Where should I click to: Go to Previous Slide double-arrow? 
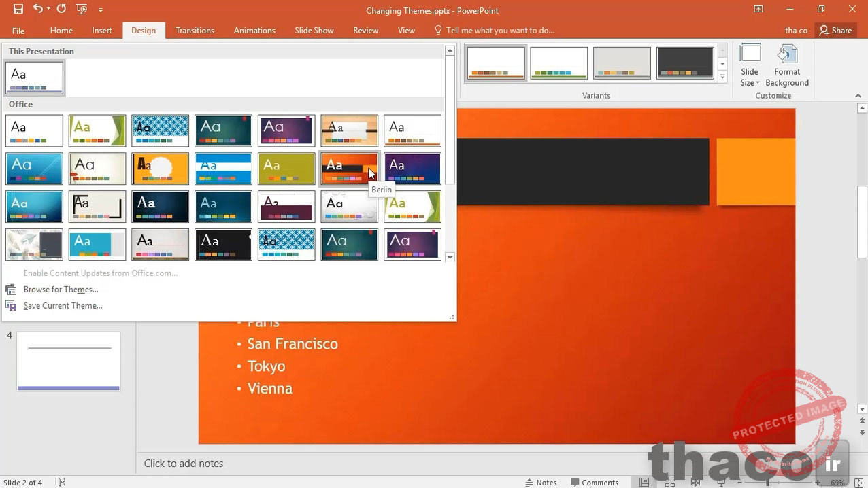point(862,421)
